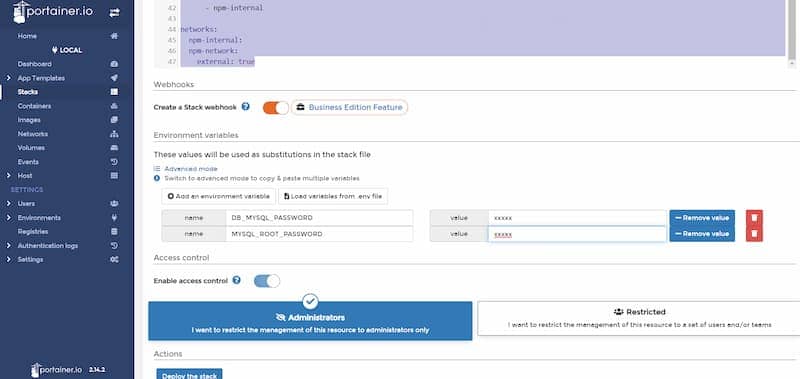Viewport: 800px width, 379px height.
Task: Expand the App Templates menu chevron
Action: [x=8, y=78]
